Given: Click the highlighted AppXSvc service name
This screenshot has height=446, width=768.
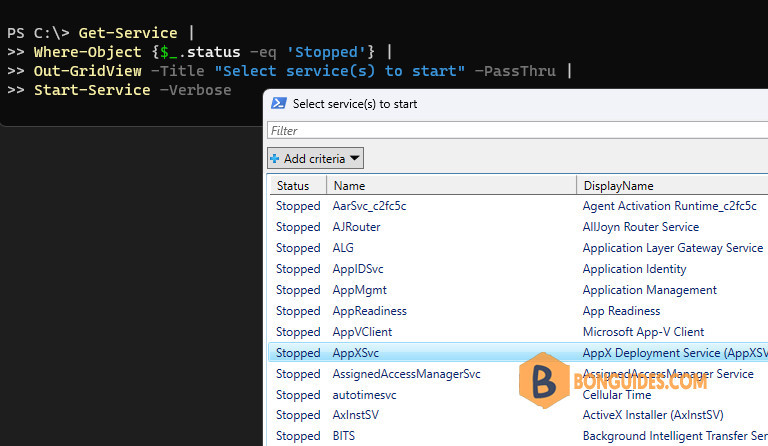Looking at the screenshot, I should point(356,353).
